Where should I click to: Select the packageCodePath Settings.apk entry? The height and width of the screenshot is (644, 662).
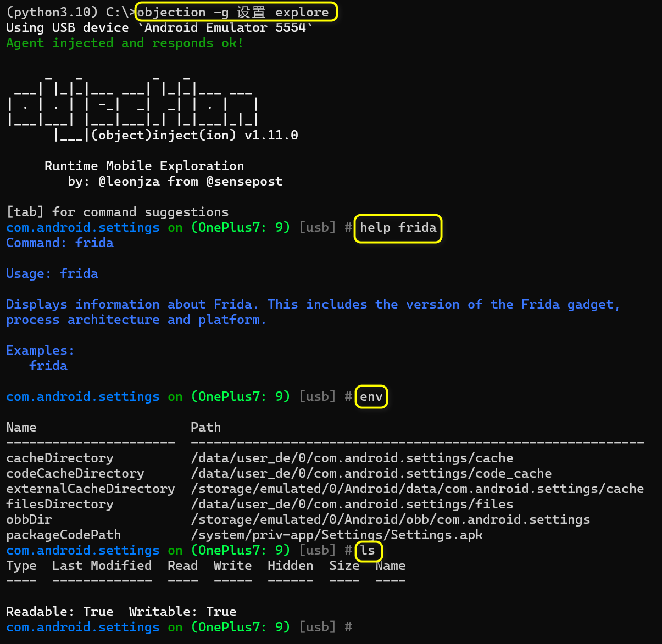(337, 534)
